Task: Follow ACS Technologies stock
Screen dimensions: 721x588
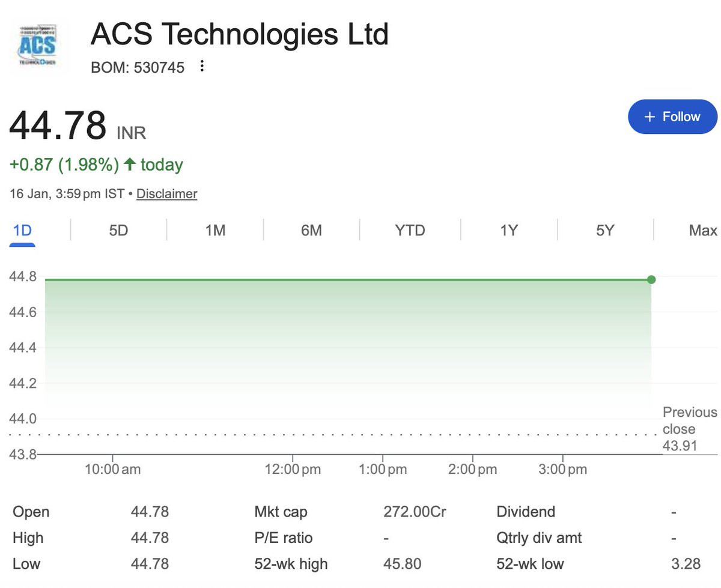Action: pyautogui.click(x=672, y=117)
